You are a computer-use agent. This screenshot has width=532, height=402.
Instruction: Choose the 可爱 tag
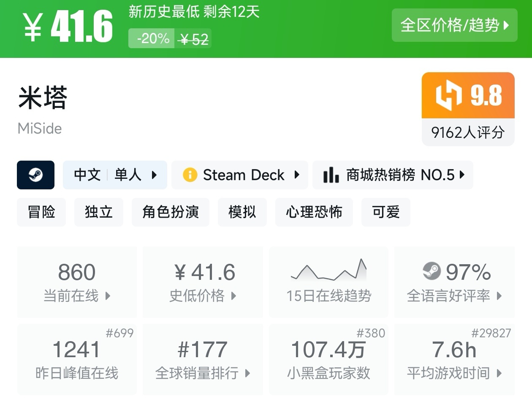pyautogui.click(x=385, y=212)
